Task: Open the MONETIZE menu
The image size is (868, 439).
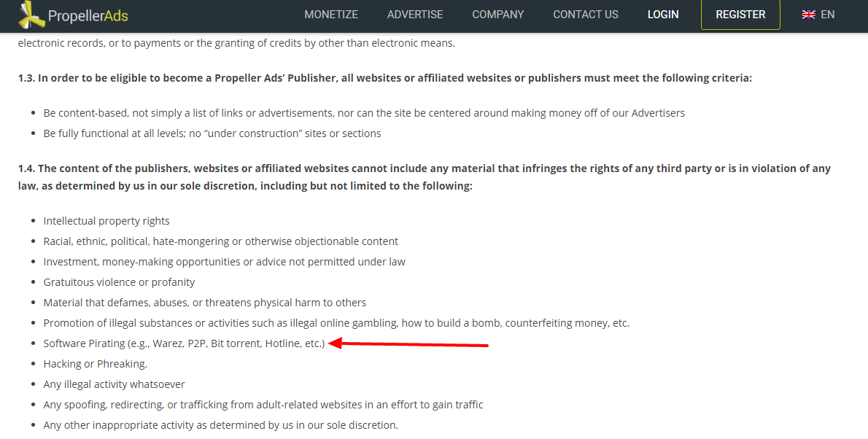Action: point(331,15)
